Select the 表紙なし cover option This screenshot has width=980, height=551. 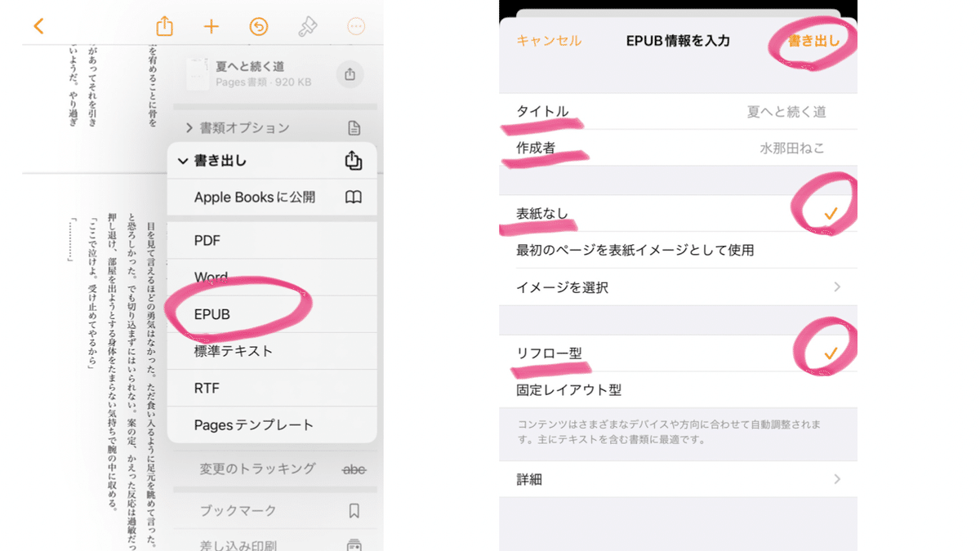[x=678, y=213]
